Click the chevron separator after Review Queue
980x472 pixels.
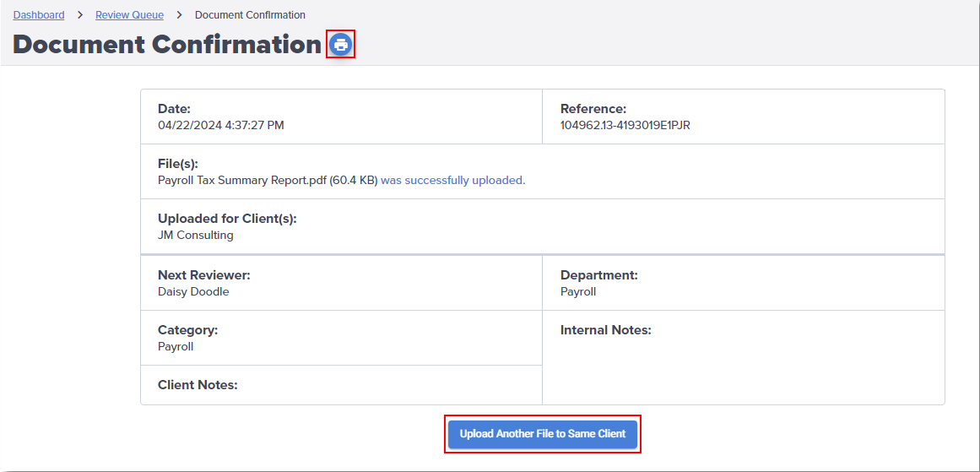(x=180, y=14)
